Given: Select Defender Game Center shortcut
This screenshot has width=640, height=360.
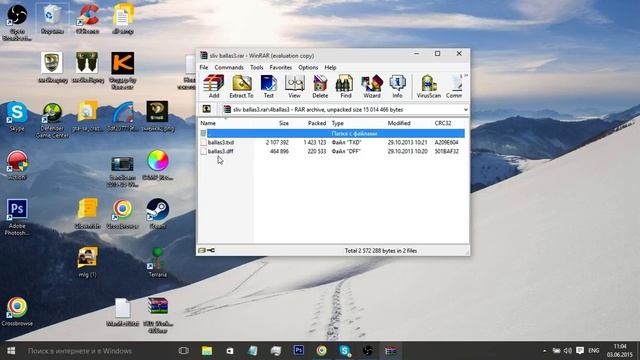Looking at the screenshot, I should [52, 120].
